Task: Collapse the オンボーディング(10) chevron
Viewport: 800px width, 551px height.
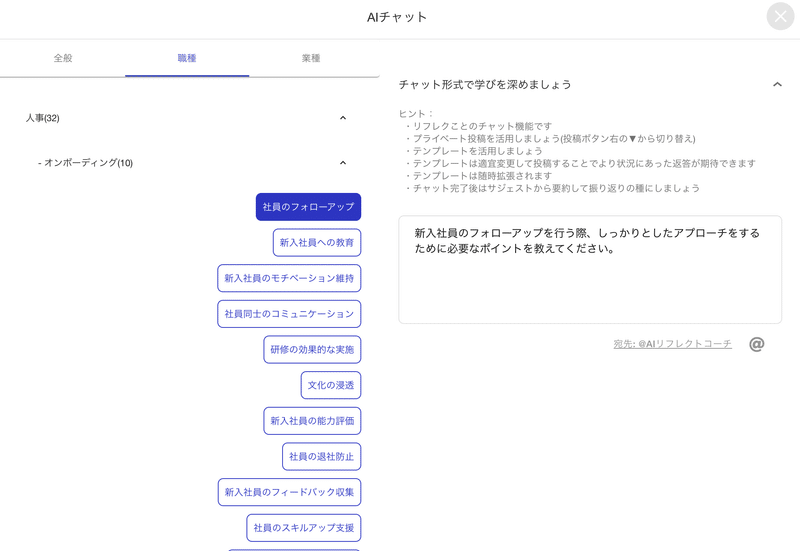Action: [343, 163]
